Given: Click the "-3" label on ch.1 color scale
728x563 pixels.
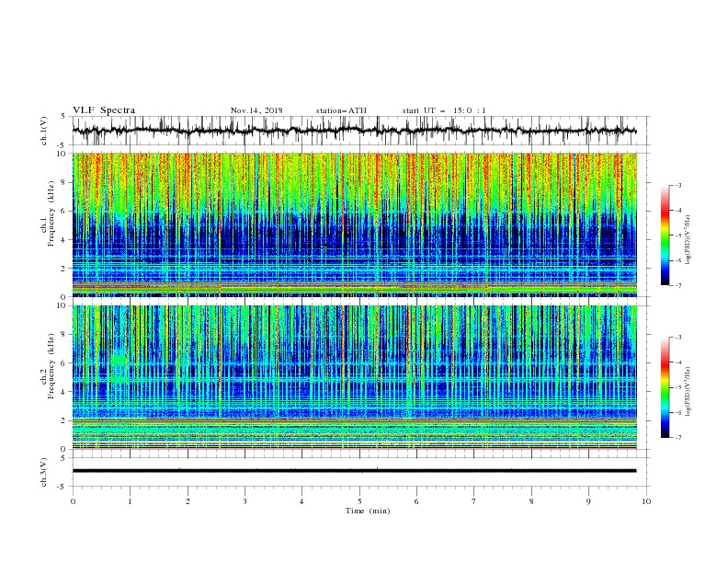Looking at the screenshot, I should pos(677,185).
